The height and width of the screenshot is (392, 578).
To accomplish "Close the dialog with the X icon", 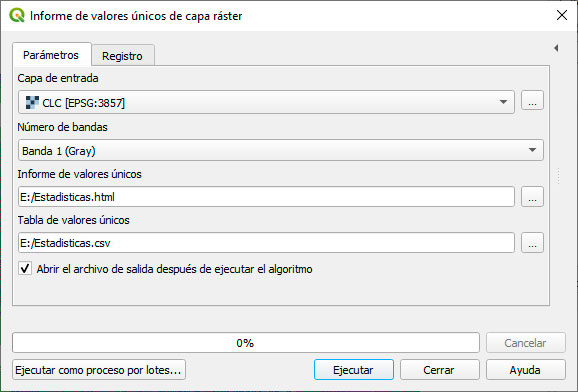I will pyautogui.click(x=562, y=15).
